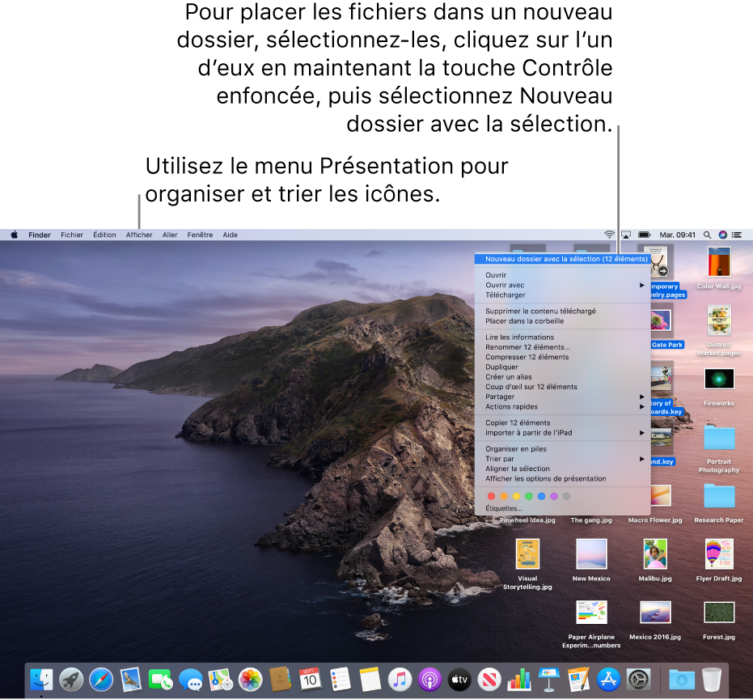Open the App Store in the Dock
This screenshot has height=700, width=753.
coord(608,680)
